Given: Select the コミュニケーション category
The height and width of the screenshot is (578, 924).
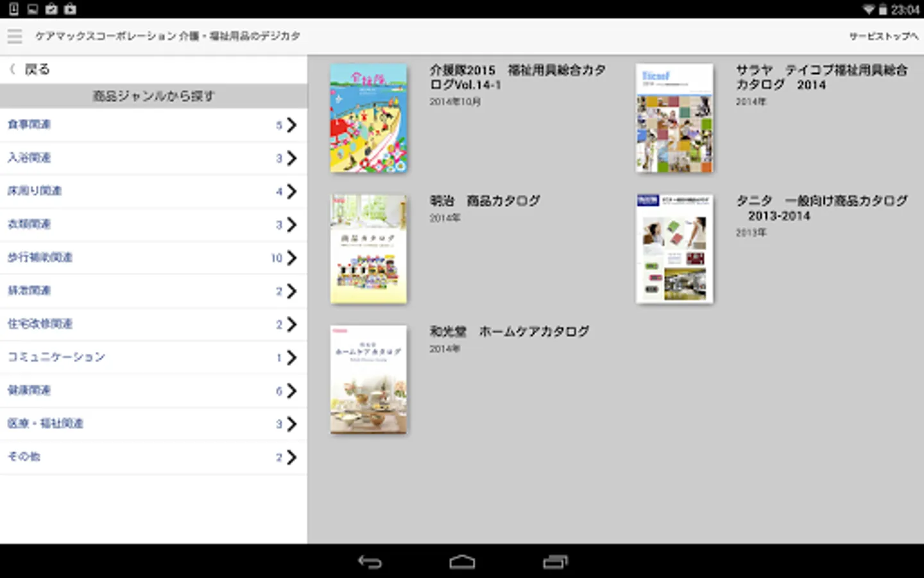Looking at the screenshot, I should click(153, 358).
